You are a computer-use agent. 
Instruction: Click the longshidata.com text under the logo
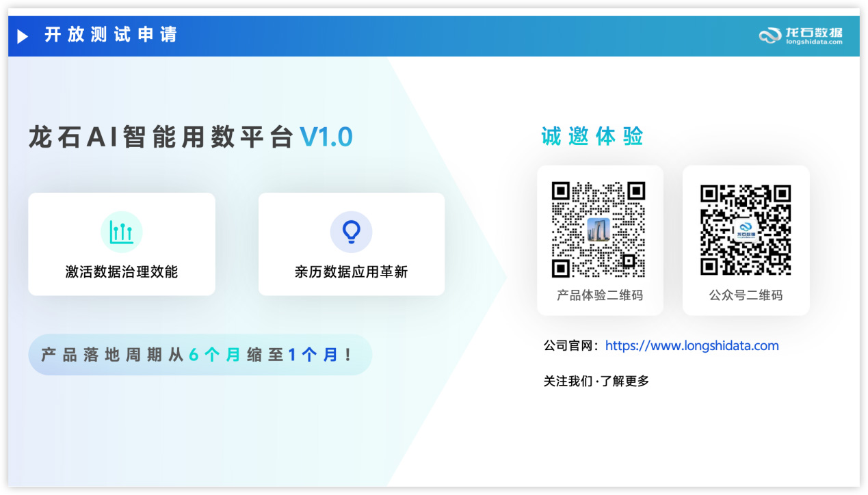pos(814,40)
